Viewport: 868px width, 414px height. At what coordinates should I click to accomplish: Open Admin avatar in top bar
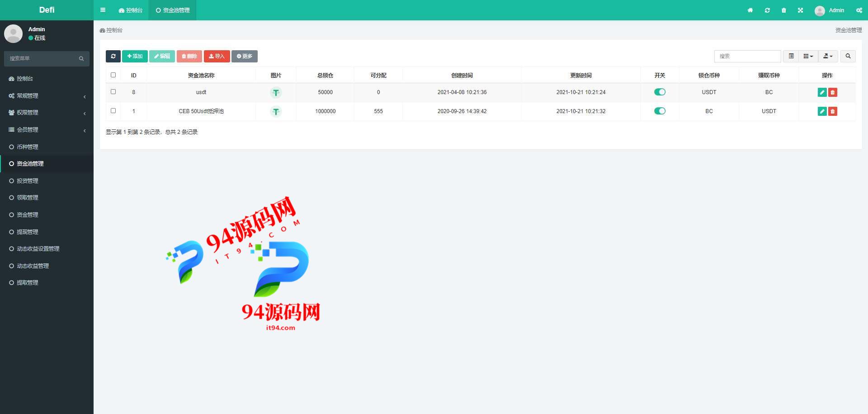point(820,10)
